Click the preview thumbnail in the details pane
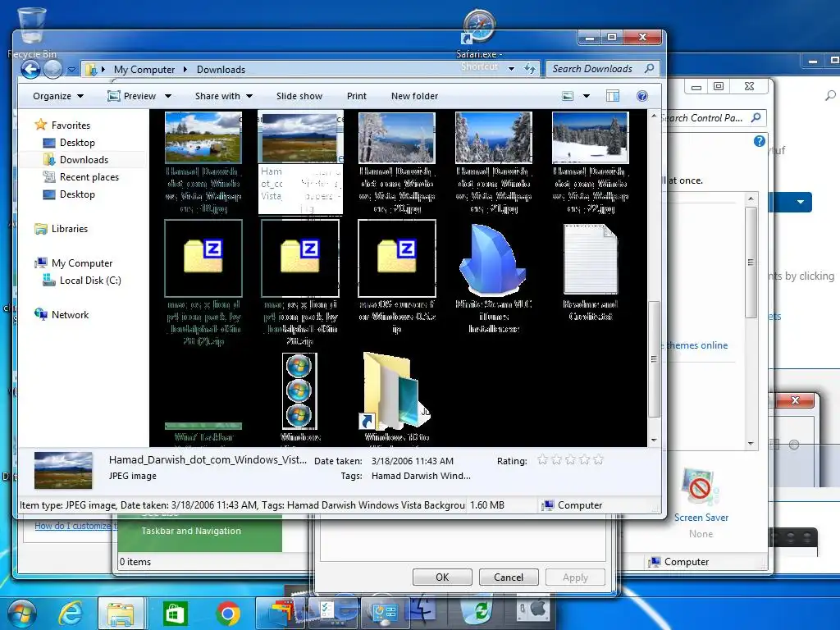Screen dimensions: 840x630 tap(63, 470)
